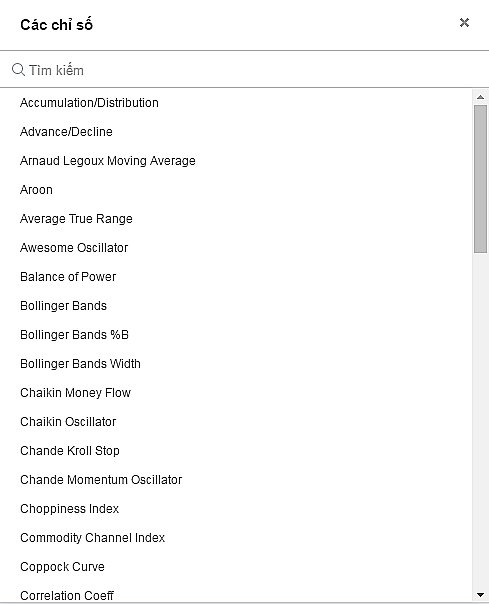Image resolution: width=489 pixels, height=604 pixels.
Task: Add Arnaud Legoux Moving Average
Action: tap(236, 161)
